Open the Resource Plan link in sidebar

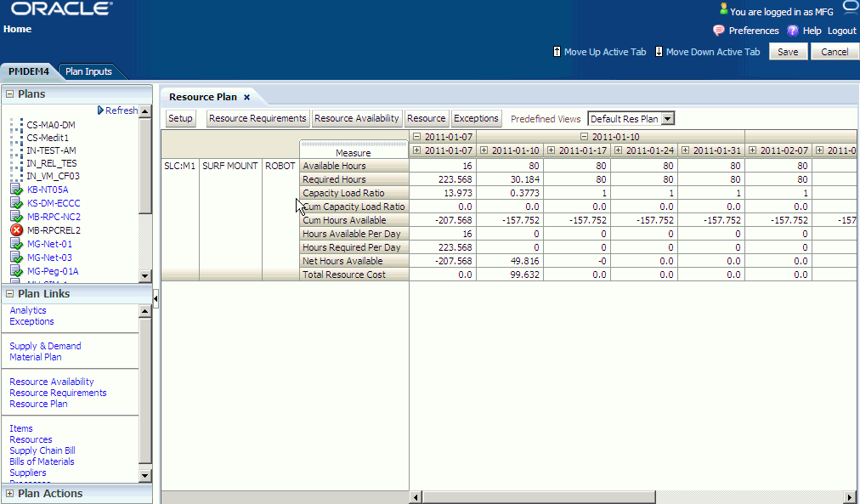click(38, 404)
